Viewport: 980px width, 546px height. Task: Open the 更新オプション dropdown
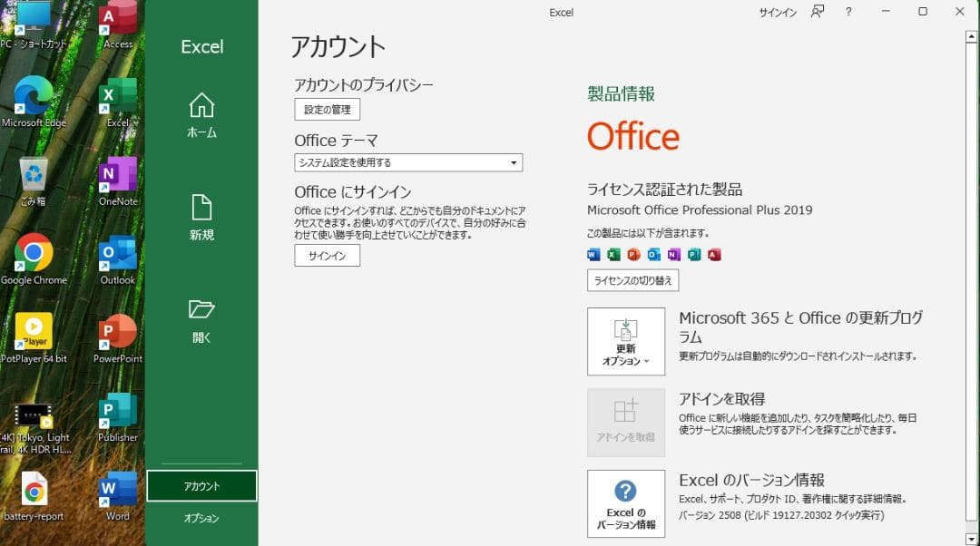click(625, 341)
